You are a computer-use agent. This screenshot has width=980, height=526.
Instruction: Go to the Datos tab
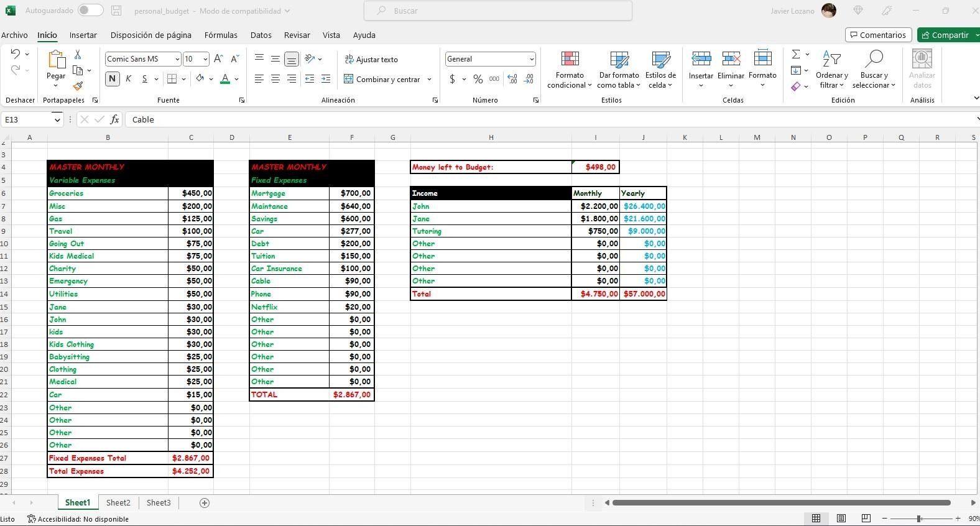coord(261,35)
